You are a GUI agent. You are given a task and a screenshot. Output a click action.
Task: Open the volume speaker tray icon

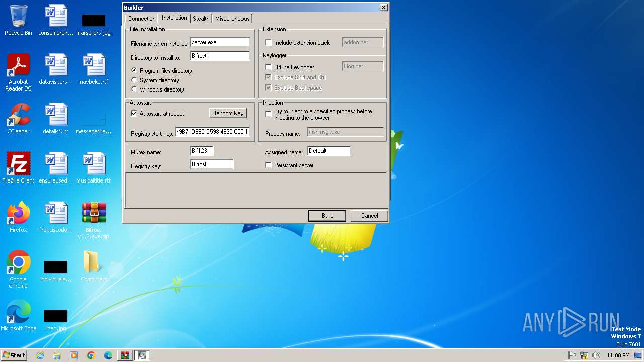tap(596, 355)
